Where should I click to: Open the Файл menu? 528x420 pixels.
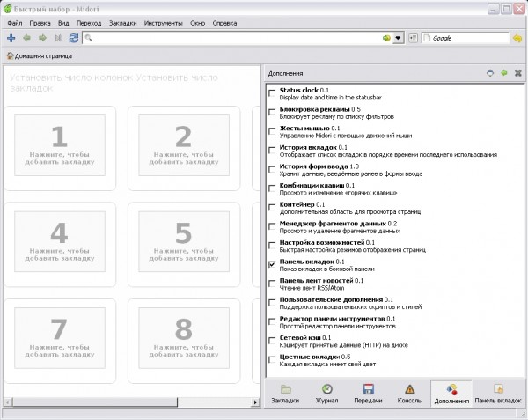[15, 23]
